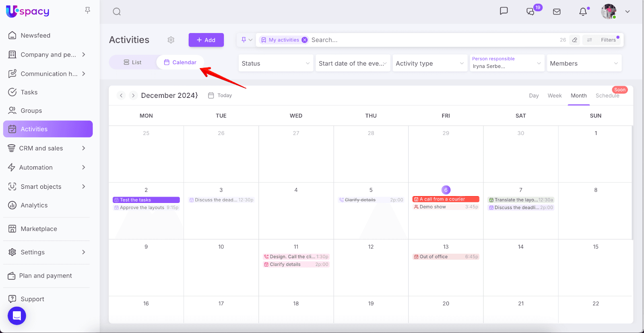Go to previous month arrow
This screenshot has height=333, width=644.
(x=121, y=95)
